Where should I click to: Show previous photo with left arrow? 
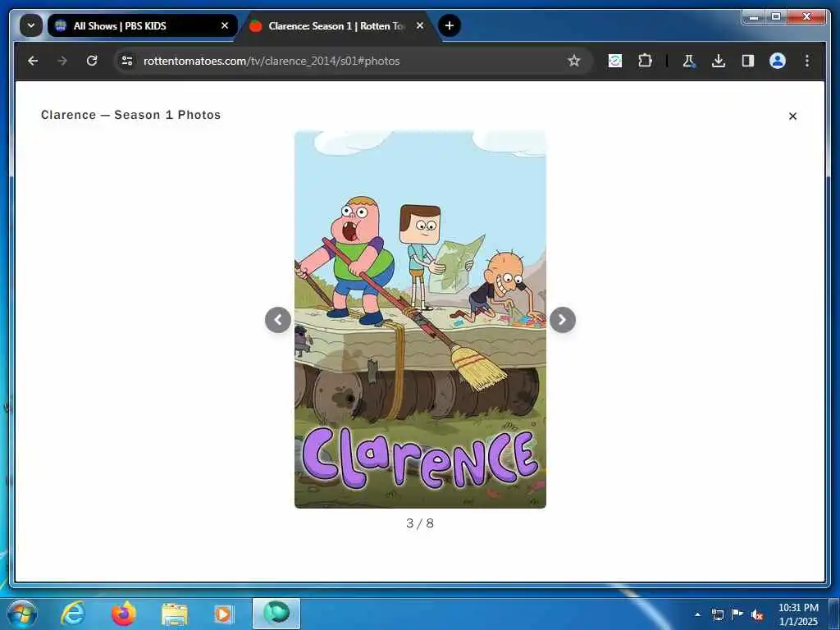tap(278, 320)
